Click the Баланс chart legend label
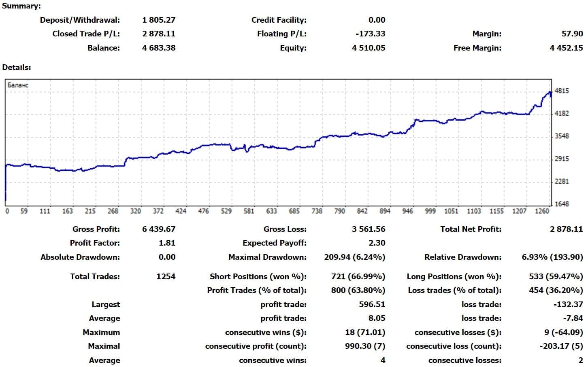The width and height of the screenshot is (588, 367). pos(18,85)
